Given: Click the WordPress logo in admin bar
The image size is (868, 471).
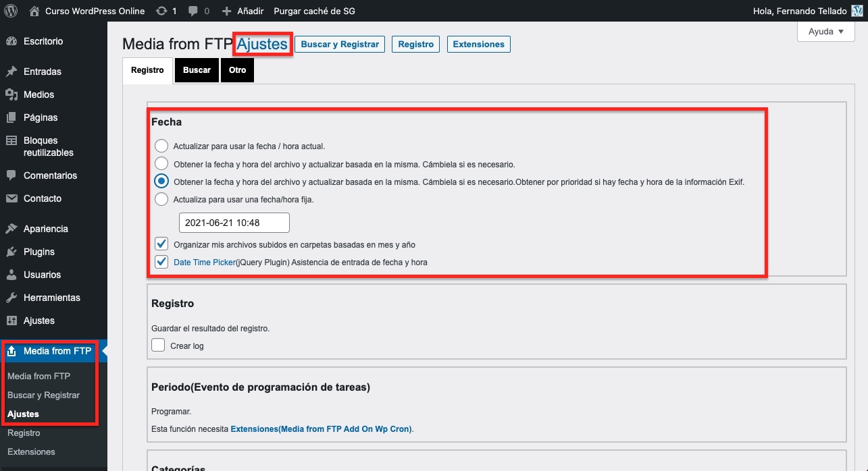Looking at the screenshot, I should (11, 11).
